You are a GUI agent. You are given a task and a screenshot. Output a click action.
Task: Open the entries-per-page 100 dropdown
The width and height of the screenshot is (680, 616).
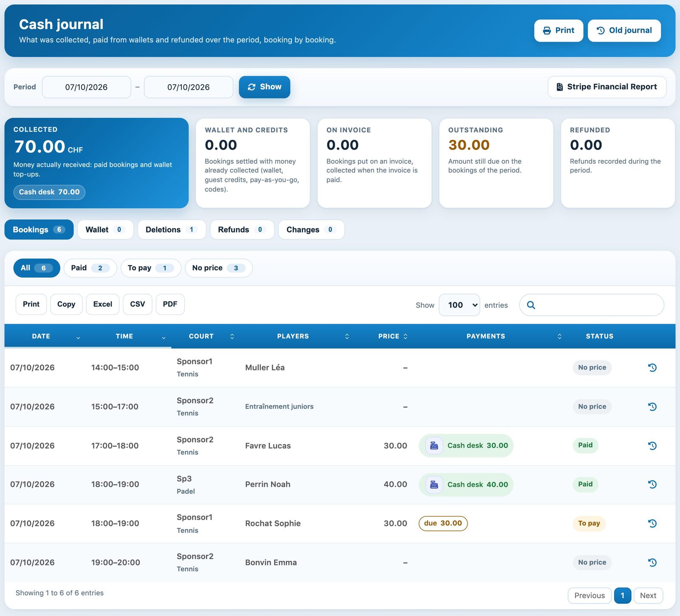coord(459,305)
